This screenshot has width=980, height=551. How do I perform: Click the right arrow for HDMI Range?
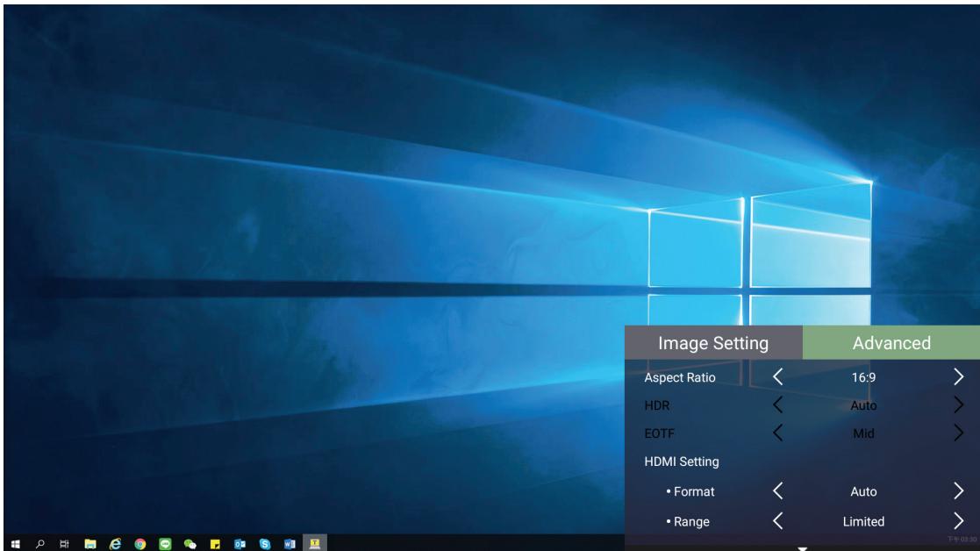[x=958, y=521]
